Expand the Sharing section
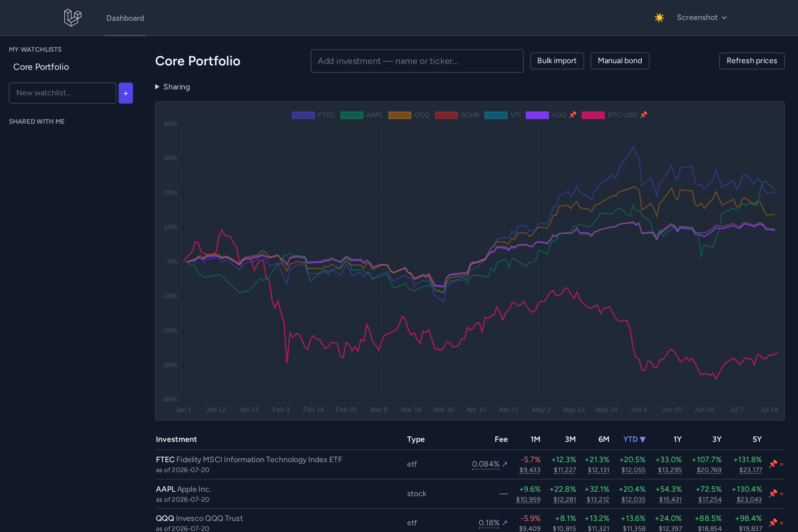The image size is (798, 532). pos(173,87)
